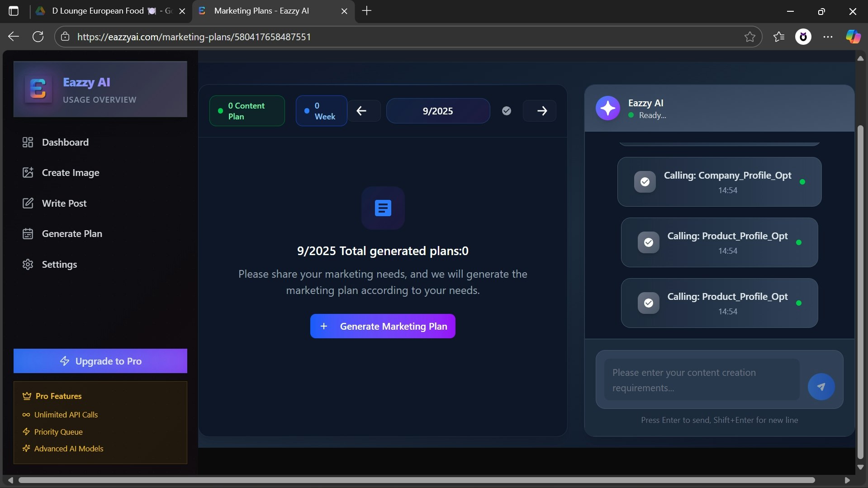The width and height of the screenshot is (868, 488).
Task: Focus the content creation requirements input
Action: pos(702,380)
